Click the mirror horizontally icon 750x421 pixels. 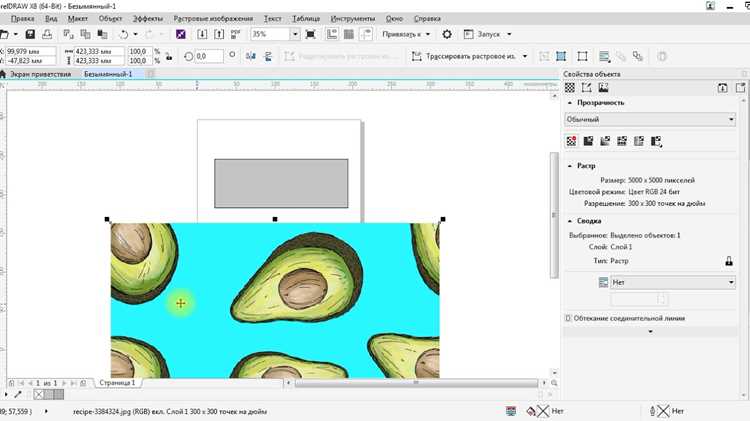(x=251, y=56)
